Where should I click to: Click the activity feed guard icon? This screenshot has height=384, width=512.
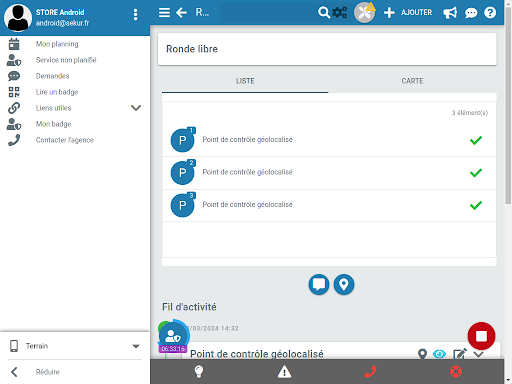click(173, 336)
